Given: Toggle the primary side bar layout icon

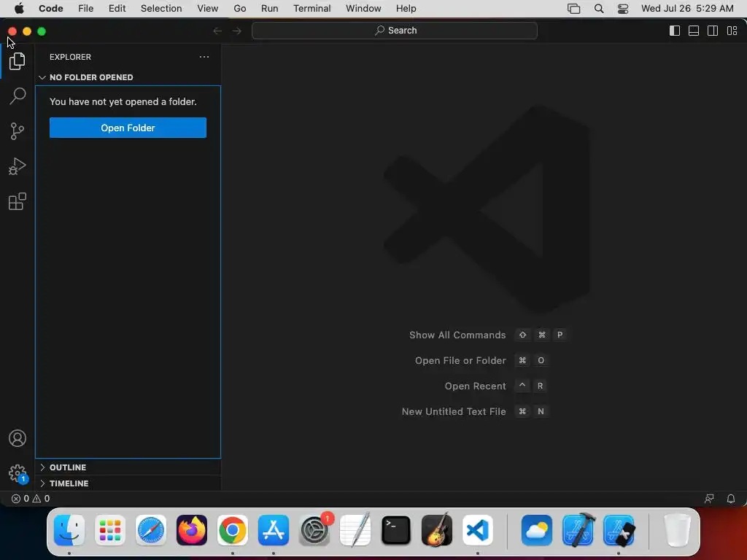Looking at the screenshot, I should (675, 31).
